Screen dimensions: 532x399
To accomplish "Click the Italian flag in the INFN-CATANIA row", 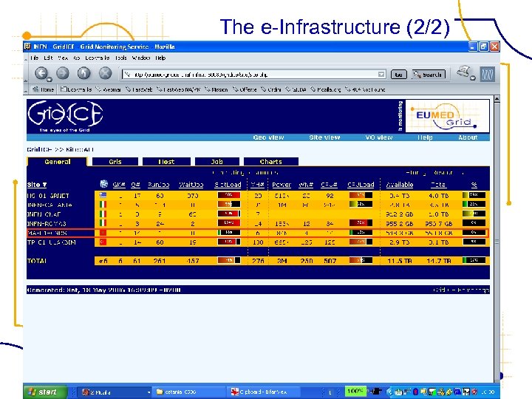I will (x=103, y=205).
